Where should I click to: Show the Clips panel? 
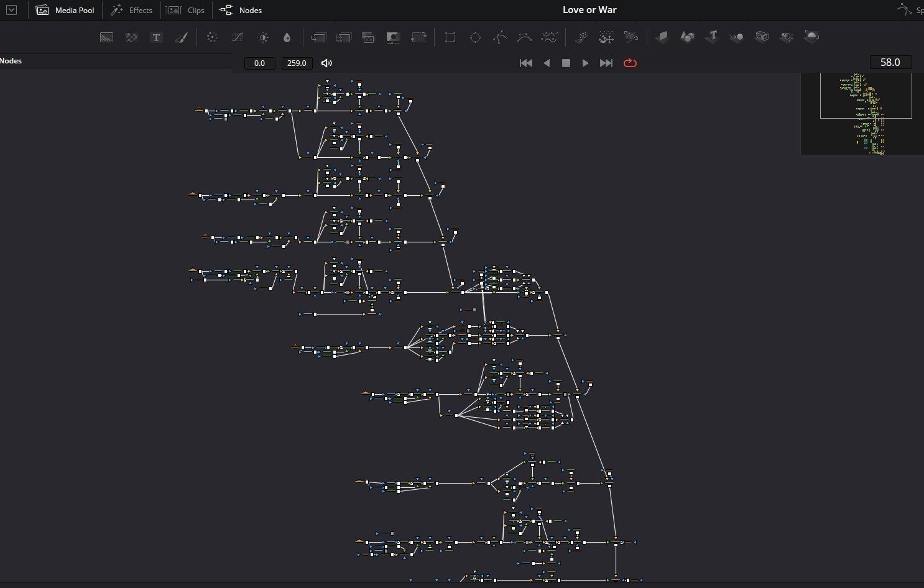coord(185,10)
